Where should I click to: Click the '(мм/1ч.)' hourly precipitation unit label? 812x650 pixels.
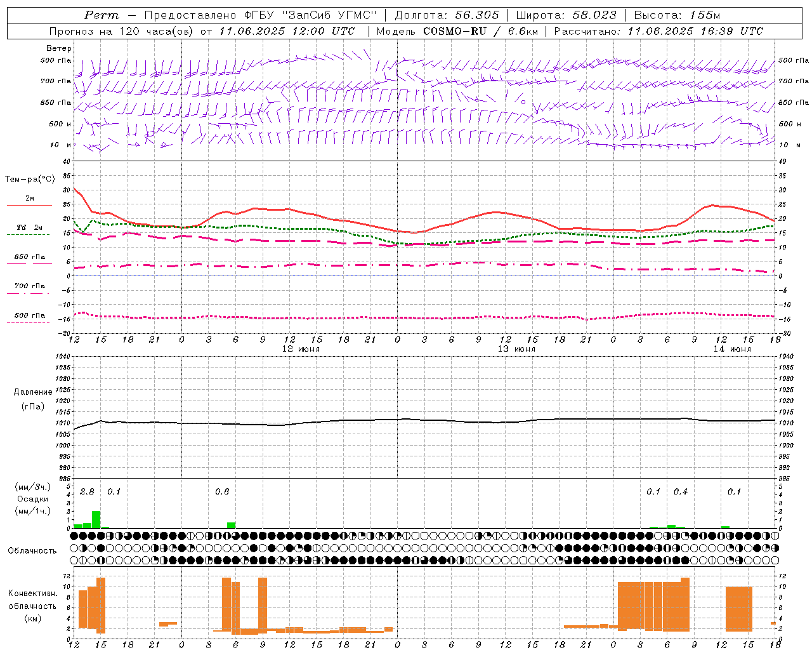[x=33, y=511]
